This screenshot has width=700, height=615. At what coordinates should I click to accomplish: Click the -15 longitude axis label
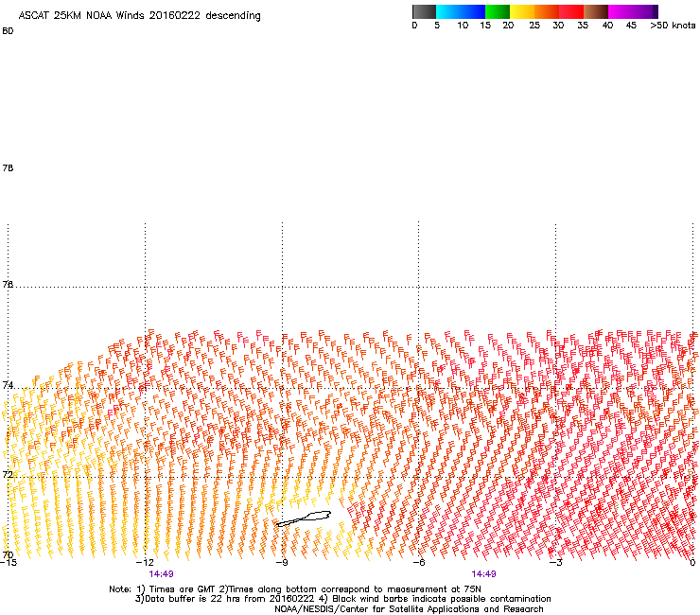click(9, 563)
